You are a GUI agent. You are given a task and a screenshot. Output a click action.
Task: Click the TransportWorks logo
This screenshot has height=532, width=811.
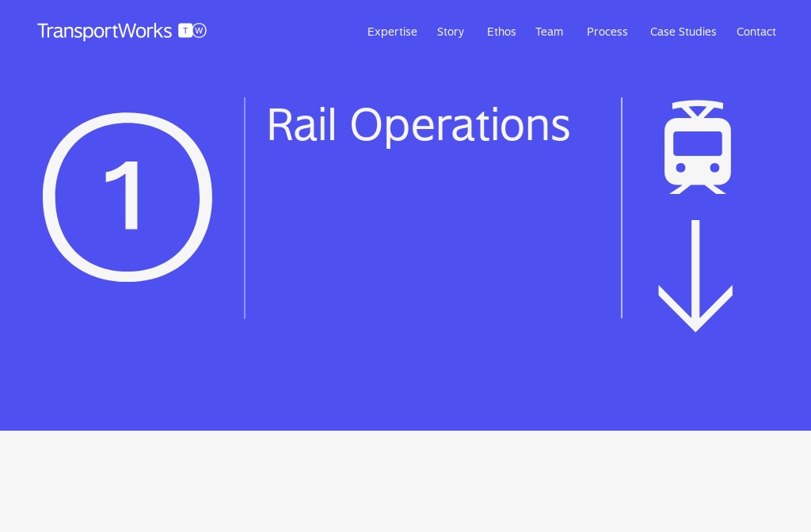click(x=105, y=31)
